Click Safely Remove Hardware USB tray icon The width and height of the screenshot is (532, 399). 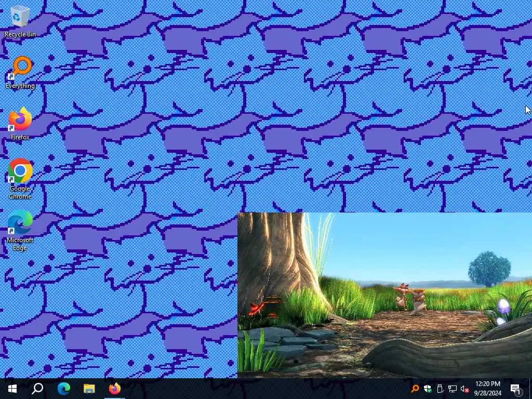440,389
